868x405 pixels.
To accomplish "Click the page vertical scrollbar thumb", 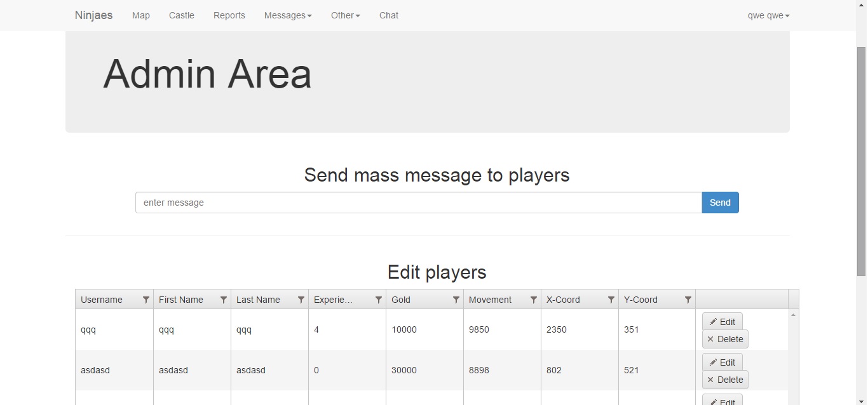I will [x=862, y=161].
